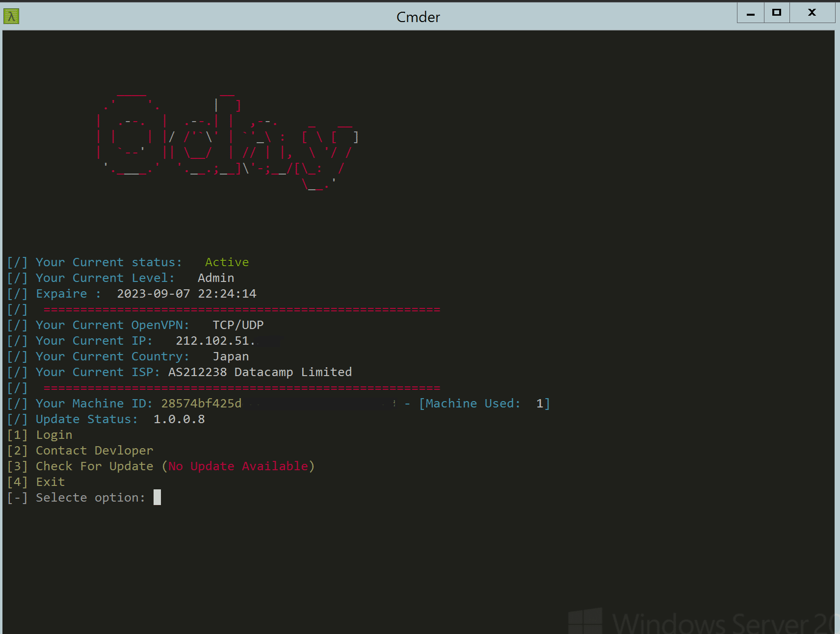Click the AS212238 Datacamp Limited ISP text
This screenshot has width=840, height=634.
click(260, 372)
